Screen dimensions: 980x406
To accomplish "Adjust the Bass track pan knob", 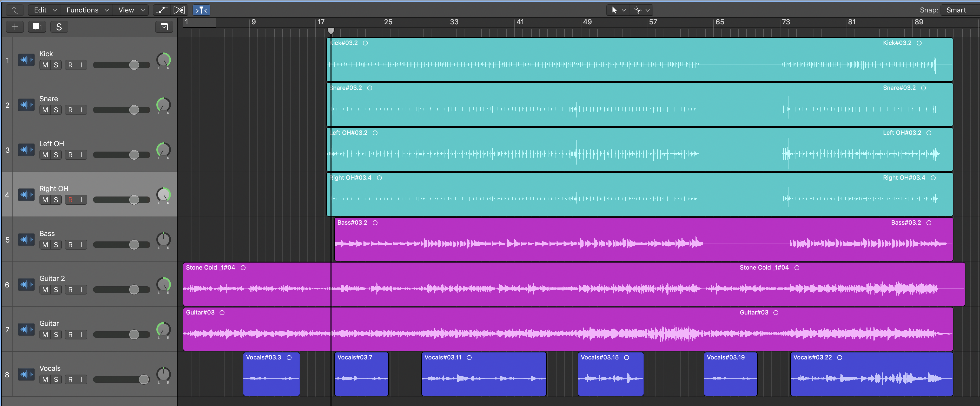I will tap(164, 240).
